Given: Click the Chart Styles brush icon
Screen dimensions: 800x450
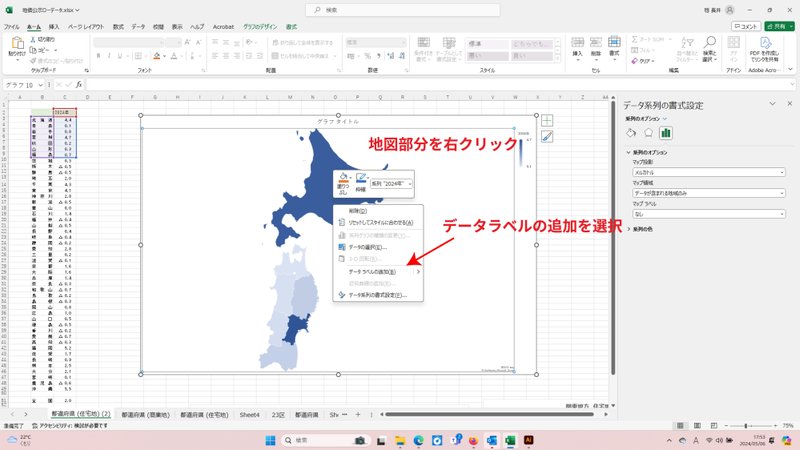Looking at the screenshot, I should [x=547, y=137].
